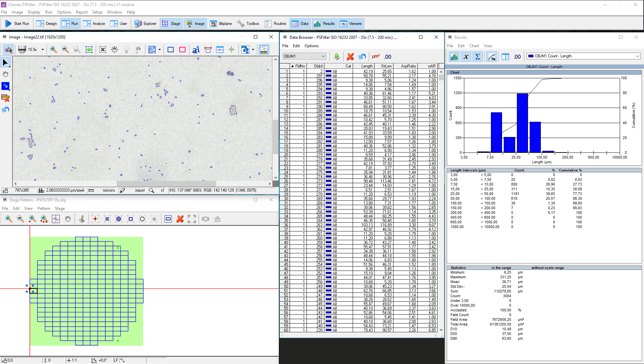Select the hand pan tool in Image window
The width and height of the screenshot is (644, 364).
coord(5,74)
